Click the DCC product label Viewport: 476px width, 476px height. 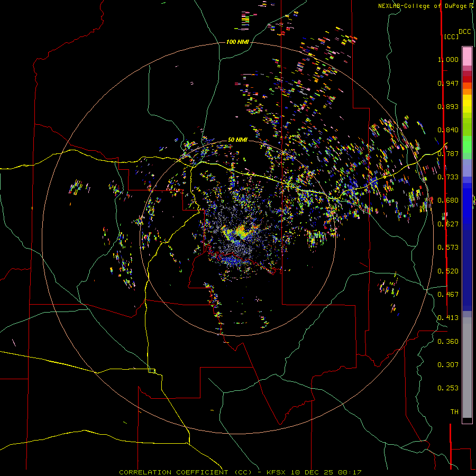pos(465,32)
